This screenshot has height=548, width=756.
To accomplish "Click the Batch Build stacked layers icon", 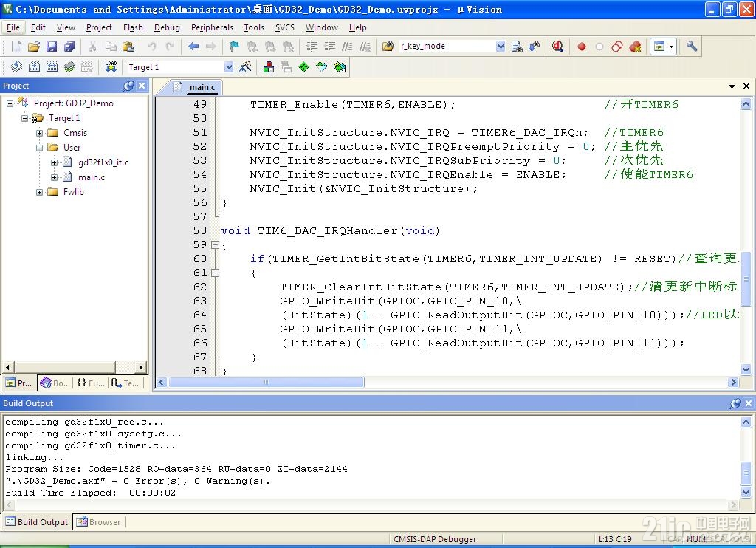I will click(x=70, y=67).
